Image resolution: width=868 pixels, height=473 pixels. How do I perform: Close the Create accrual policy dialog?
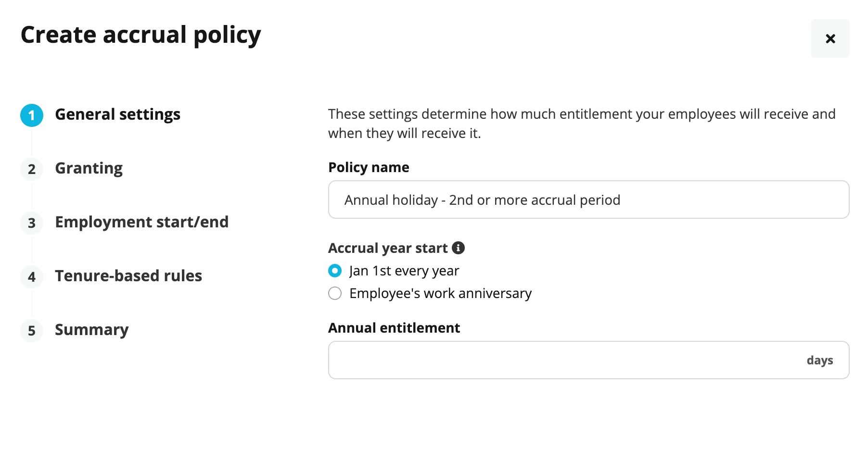[x=830, y=38]
